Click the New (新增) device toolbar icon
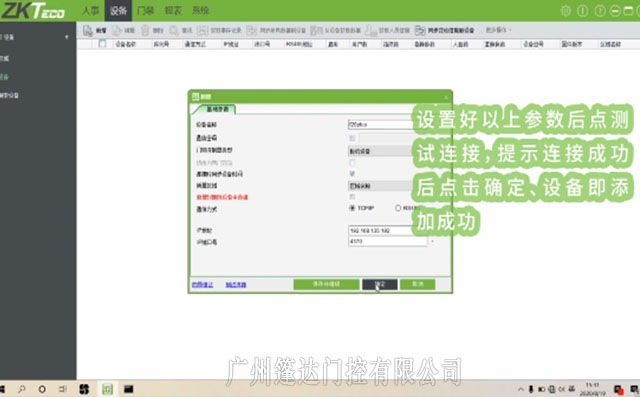Image resolution: width=640 pixels, height=397 pixels. point(88,31)
